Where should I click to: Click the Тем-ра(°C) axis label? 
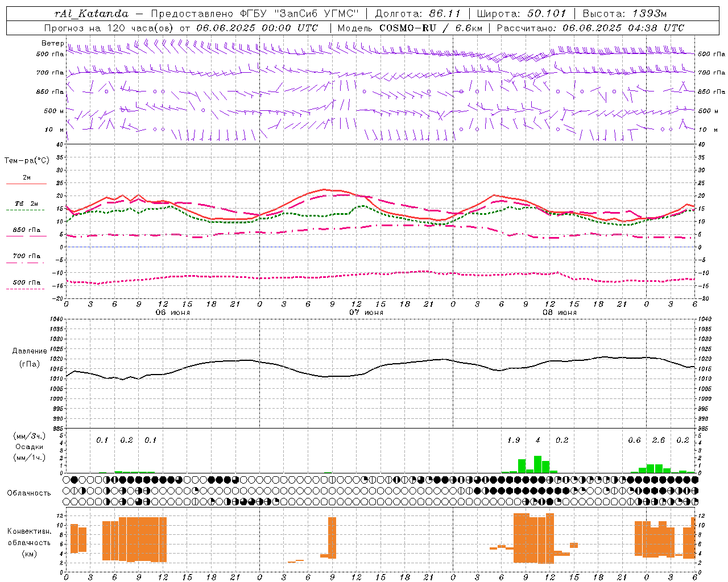(27, 161)
